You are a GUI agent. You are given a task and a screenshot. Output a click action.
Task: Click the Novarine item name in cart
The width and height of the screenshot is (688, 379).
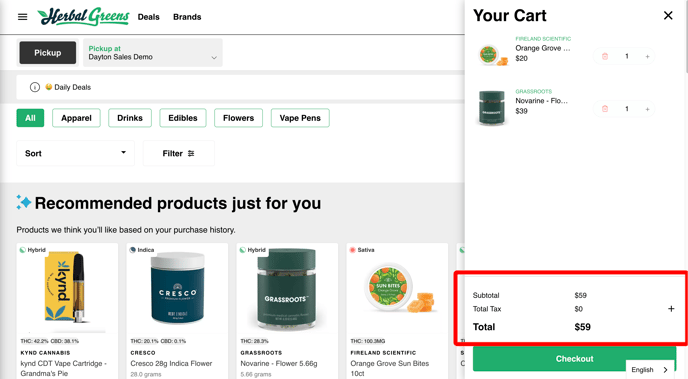click(x=541, y=101)
